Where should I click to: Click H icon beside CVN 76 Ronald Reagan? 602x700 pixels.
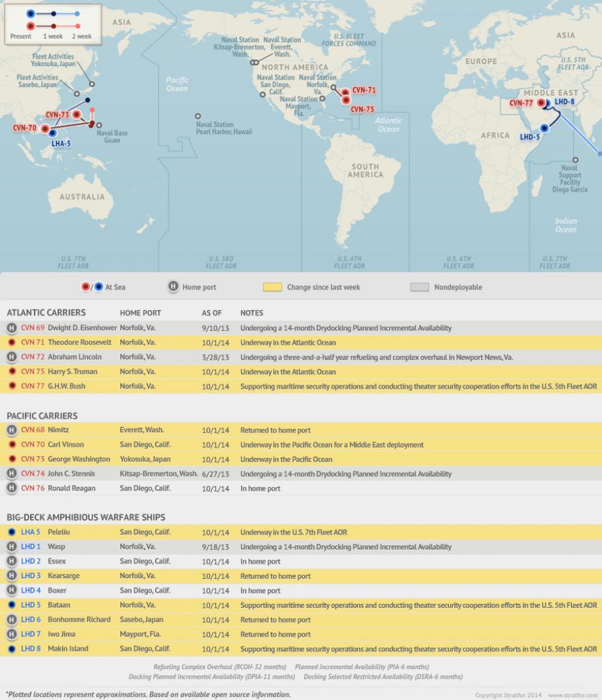click(x=12, y=489)
